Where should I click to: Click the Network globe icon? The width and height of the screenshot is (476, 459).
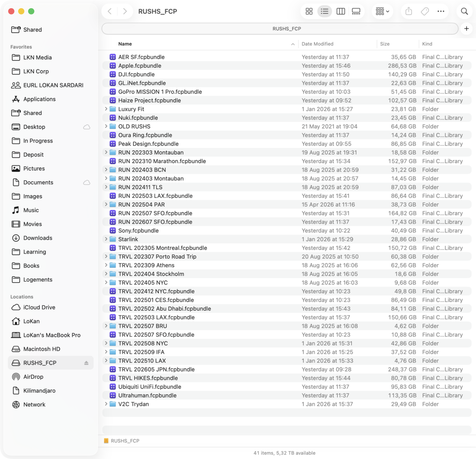pyautogui.click(x=16, y=405)
